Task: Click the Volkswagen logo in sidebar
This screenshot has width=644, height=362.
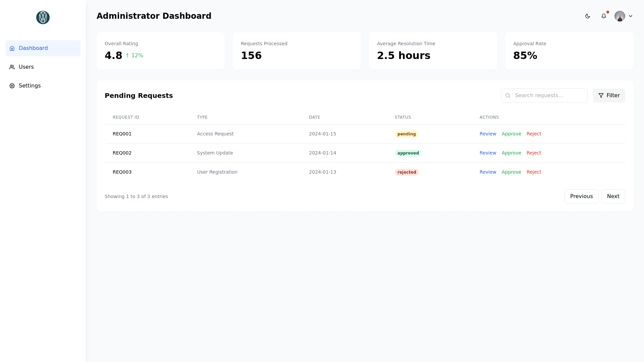Action: (x=43, y=17)
